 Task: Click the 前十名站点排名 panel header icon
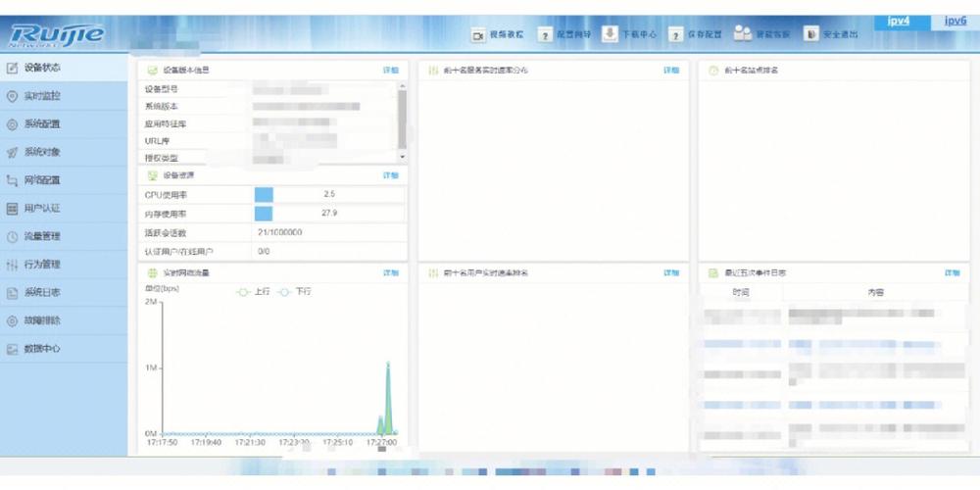point(713,71)
